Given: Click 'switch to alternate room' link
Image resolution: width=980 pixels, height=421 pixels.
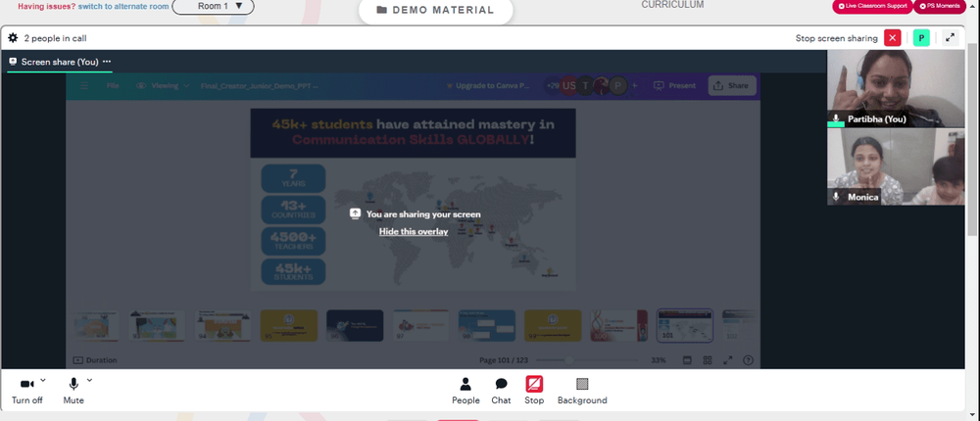Looking at the screenshot, I should [123, 6].
